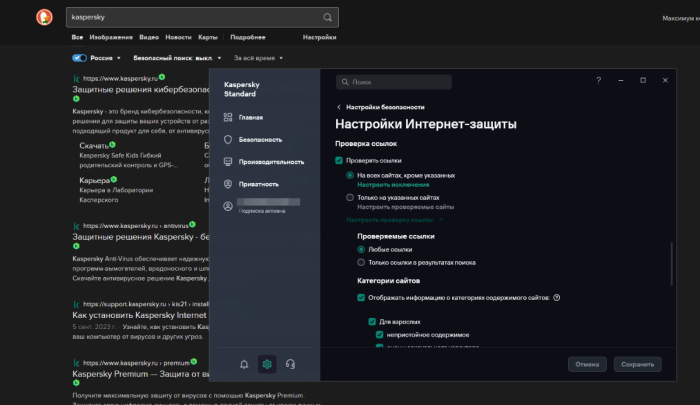Open Карьера sublink in search results
Screen dimensions: 700x405
point(94,180)
